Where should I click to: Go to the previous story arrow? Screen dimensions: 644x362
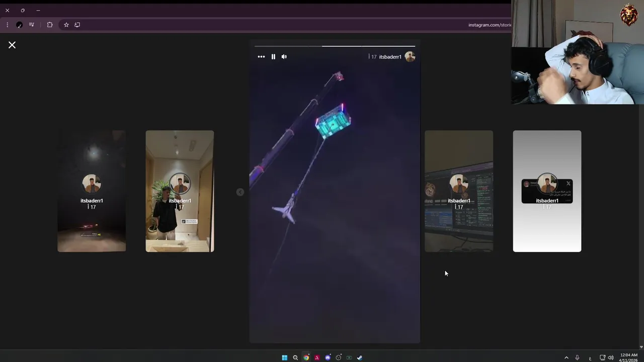240,192
